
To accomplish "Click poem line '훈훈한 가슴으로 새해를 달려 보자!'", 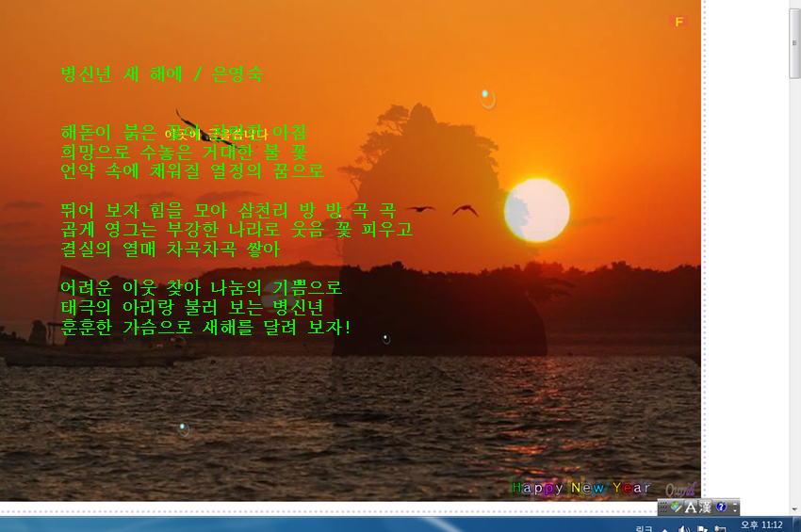I will pos(205,327).
